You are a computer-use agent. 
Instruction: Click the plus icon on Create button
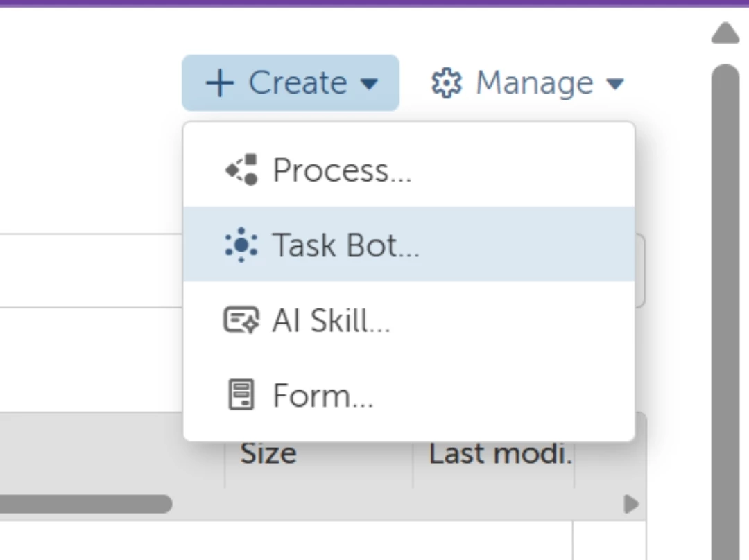click(220, 83)
